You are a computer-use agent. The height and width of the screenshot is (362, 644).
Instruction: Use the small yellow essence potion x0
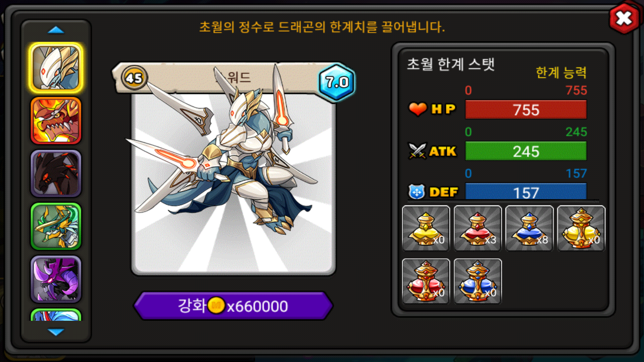426,228
